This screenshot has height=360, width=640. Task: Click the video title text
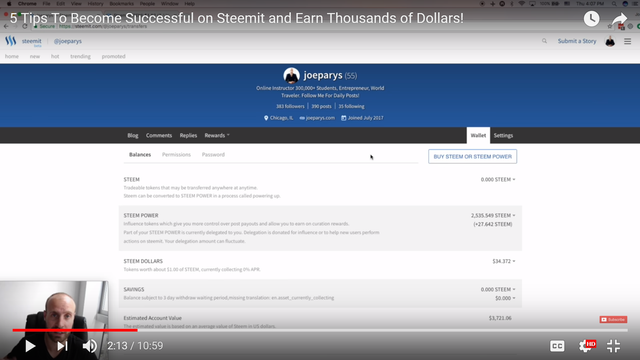(237, 18)
